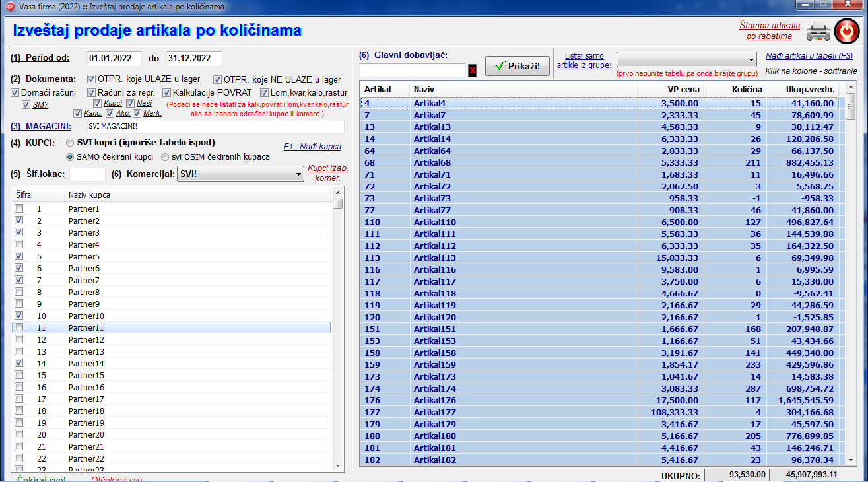Toggle 'Lom,kvar,kalo,rastur' checkbox

[265, 92]
